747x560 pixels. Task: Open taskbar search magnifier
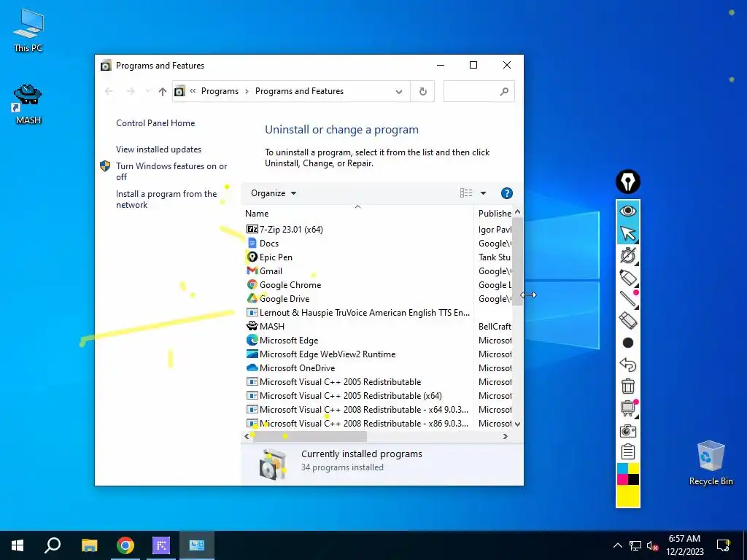click(53, 545)
